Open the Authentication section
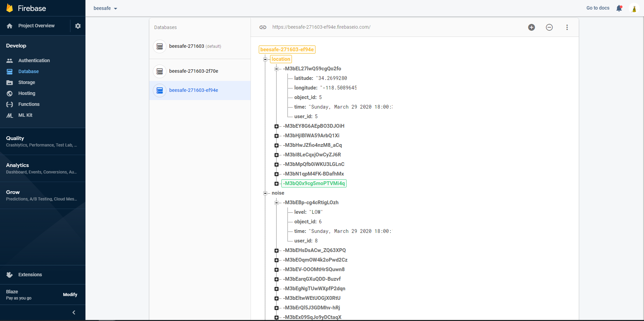Image resolution: width=644 pixels, height=321 pixels. 34,60
